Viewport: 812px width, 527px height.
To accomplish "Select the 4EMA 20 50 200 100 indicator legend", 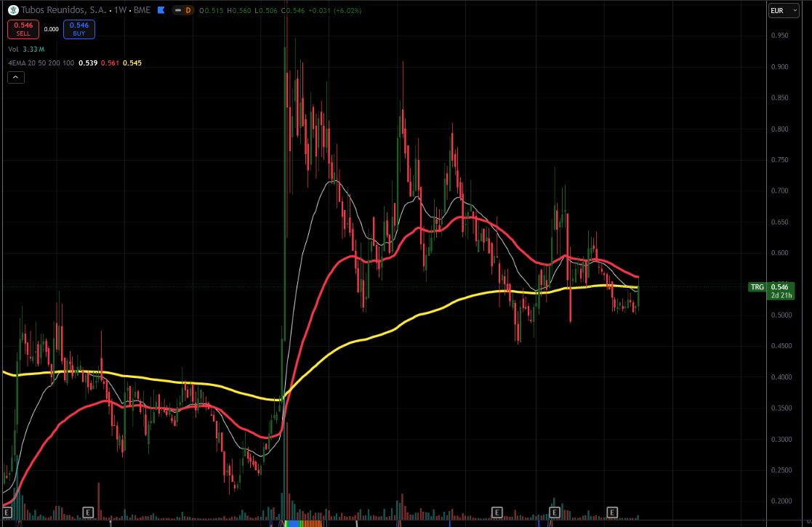I will pos(41,63).
